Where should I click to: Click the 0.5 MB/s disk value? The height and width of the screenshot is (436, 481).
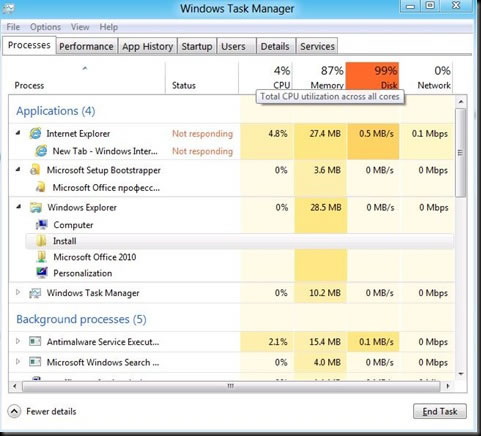pyautogui.click(x=376, y=134)
